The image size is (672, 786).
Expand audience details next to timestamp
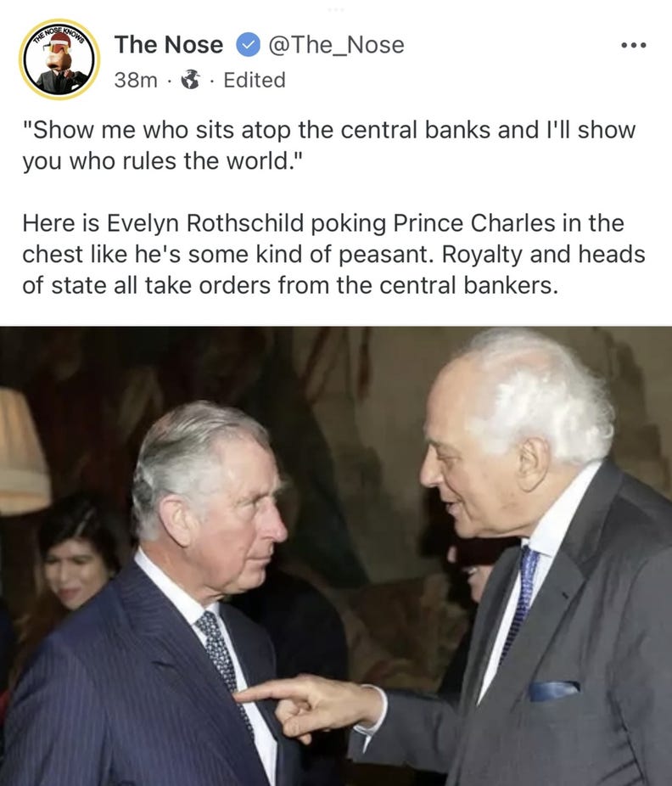(190, 80)
